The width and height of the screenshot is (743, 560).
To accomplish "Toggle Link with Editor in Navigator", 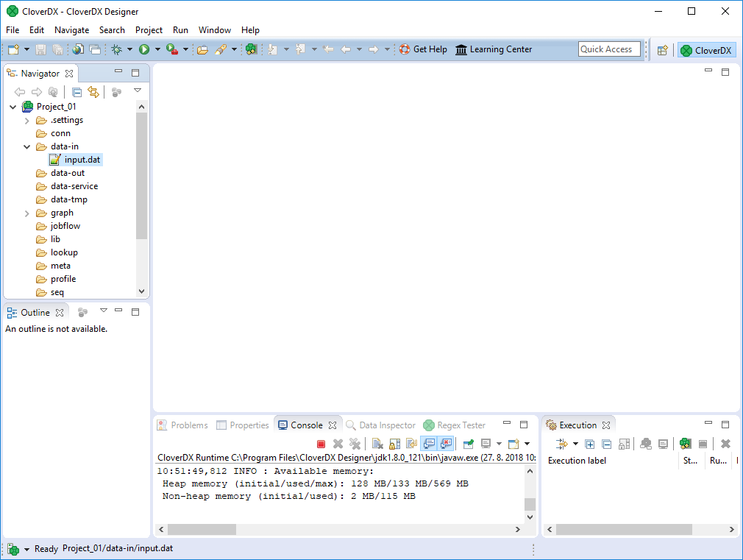I will [93, 92].
